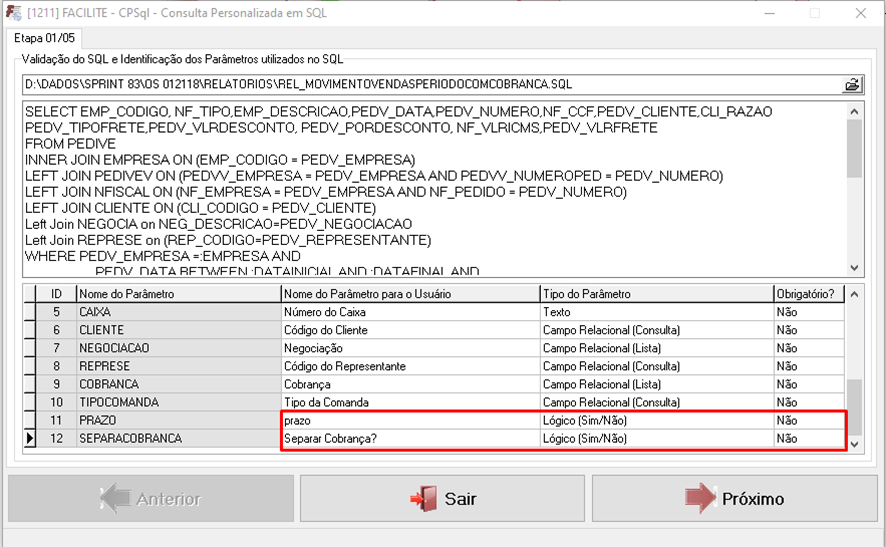The height and width of the screenshot is (547, 886).
Task: Click the open file folder icon
Action: click(852, 85)
